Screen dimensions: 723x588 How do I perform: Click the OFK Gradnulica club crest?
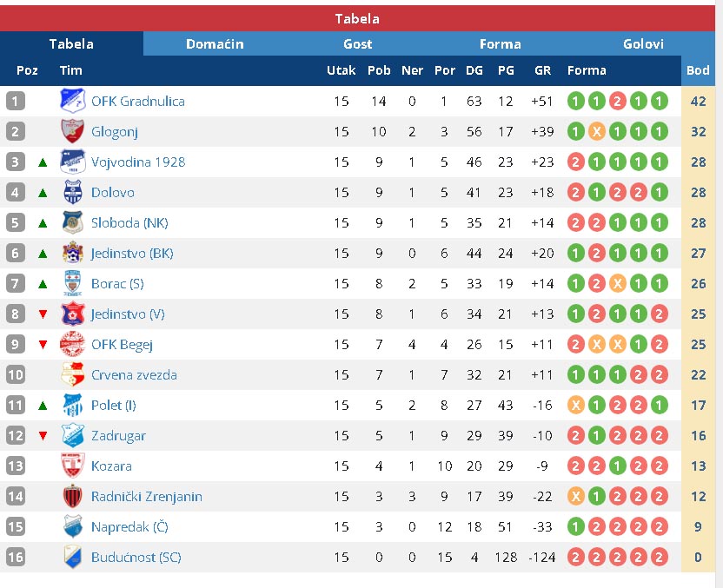[x=73, y=101]
